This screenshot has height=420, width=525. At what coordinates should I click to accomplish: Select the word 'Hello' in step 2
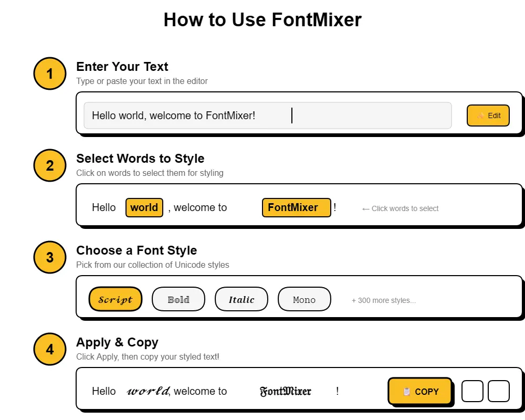tap(103, 207)
